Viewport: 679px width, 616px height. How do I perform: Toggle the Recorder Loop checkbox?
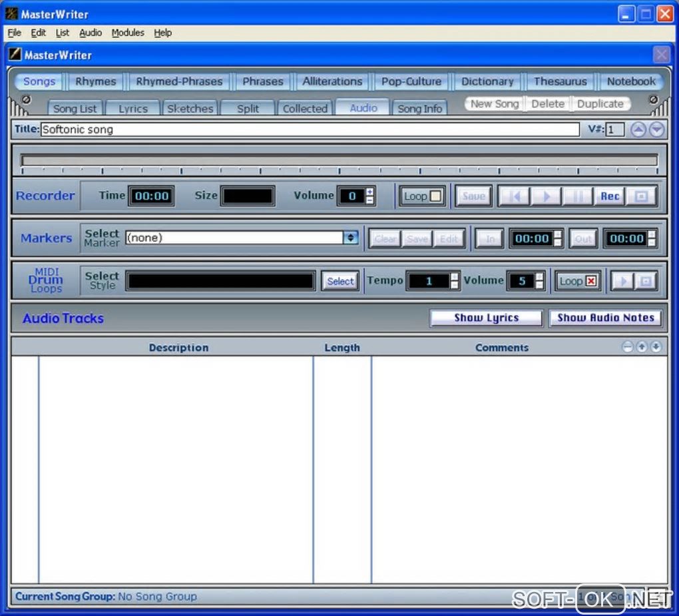tap(435, 196)
